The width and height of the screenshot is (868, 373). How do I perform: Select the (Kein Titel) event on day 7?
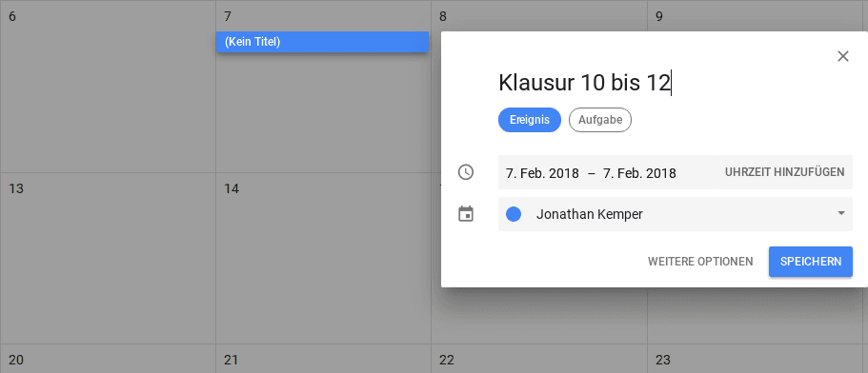(x=322, y=42)
